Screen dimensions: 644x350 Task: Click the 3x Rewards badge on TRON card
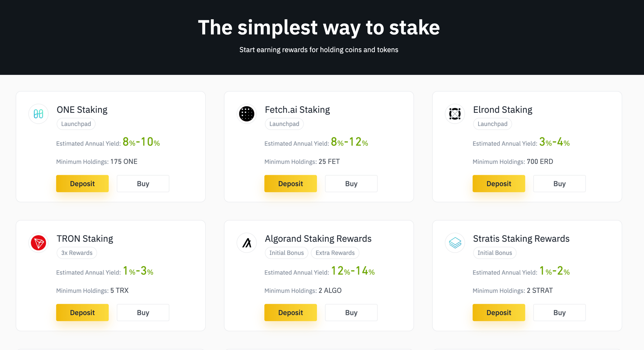(77, 253)
